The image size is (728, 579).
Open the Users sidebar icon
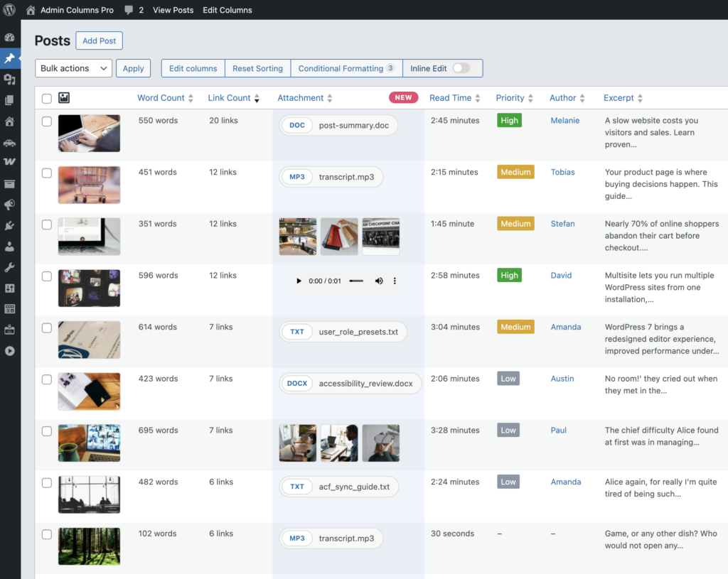9,247
